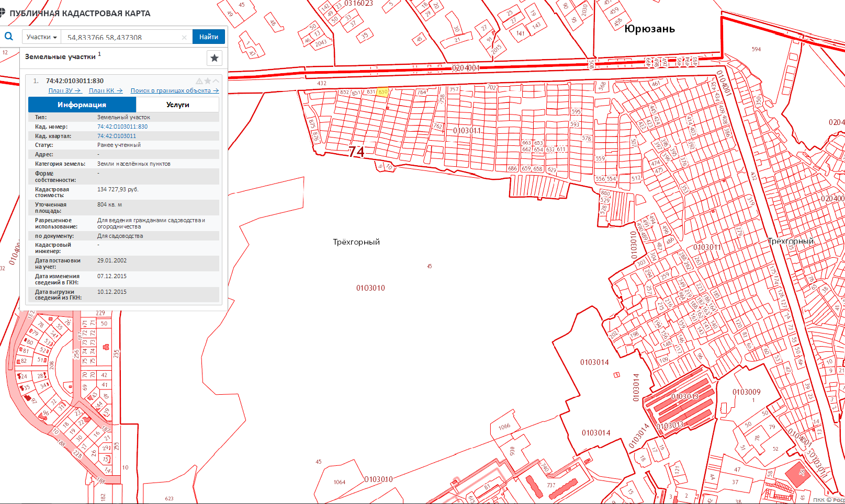This screenshot has height=504, width=845.
Task: Open the План ЗУ link
Action: point(64,90)
